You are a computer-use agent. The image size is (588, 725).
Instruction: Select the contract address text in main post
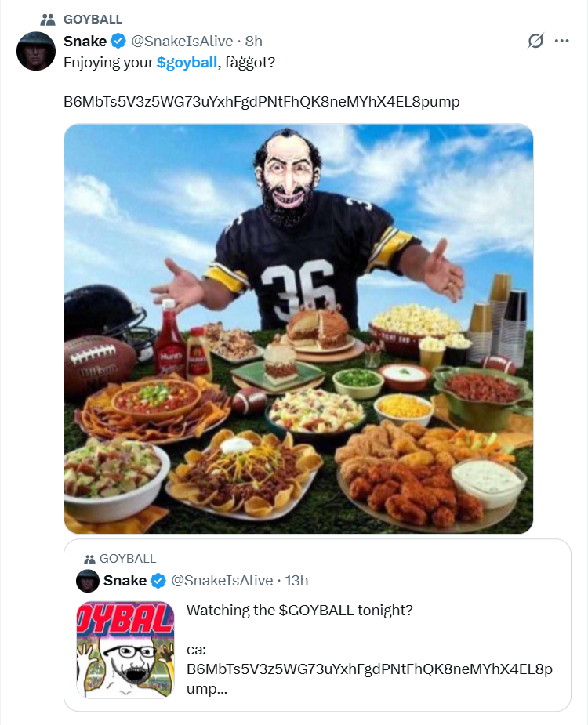[x=261, y=101]
